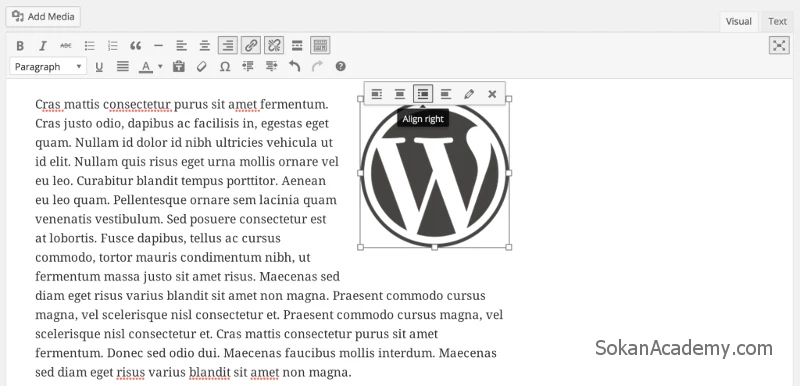Align text center in main toolbar
This screenshot has width=800, height=386.
205,46
